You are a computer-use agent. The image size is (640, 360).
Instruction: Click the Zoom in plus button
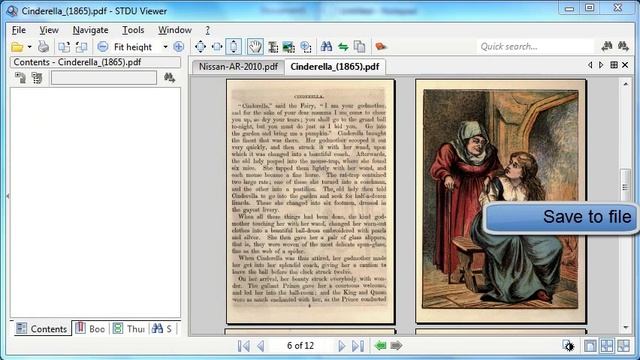click(x=178, y=47)
